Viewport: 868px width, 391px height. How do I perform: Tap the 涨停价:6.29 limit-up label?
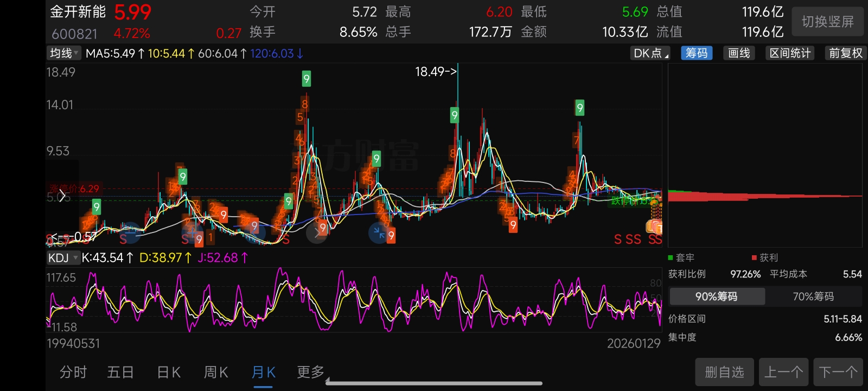click(74, 188)
